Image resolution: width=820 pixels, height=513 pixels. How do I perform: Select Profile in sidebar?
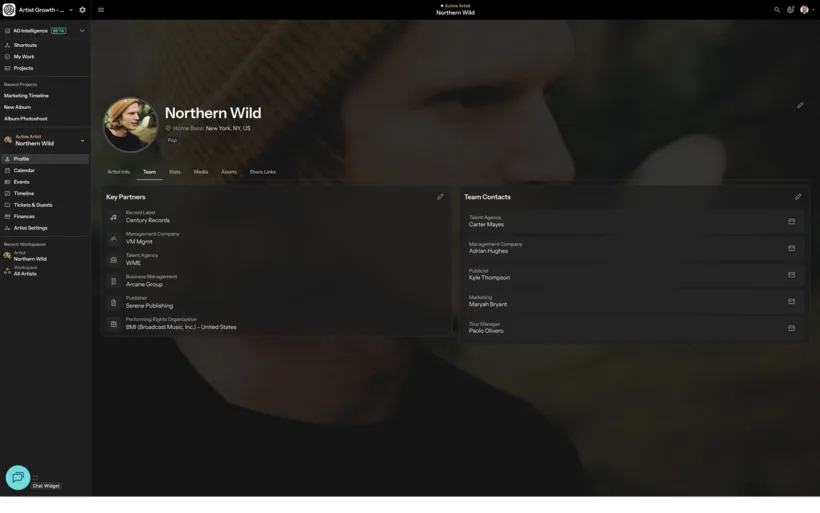44,159
